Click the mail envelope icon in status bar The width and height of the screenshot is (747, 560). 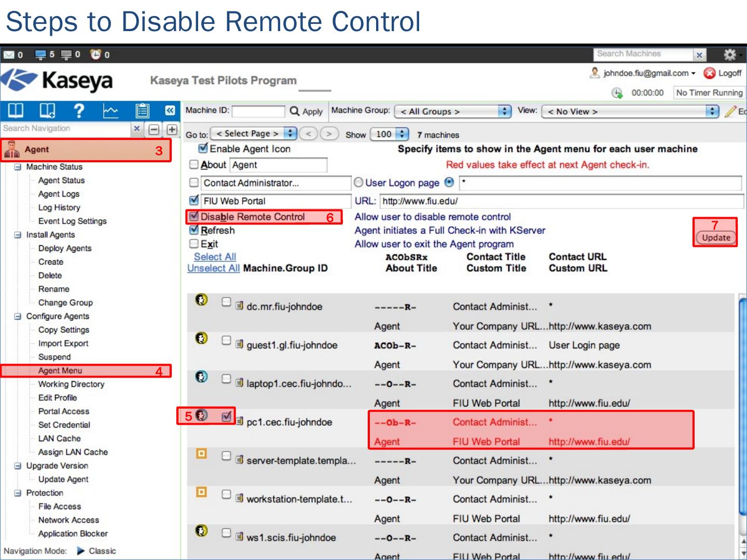tap(9, 54)
